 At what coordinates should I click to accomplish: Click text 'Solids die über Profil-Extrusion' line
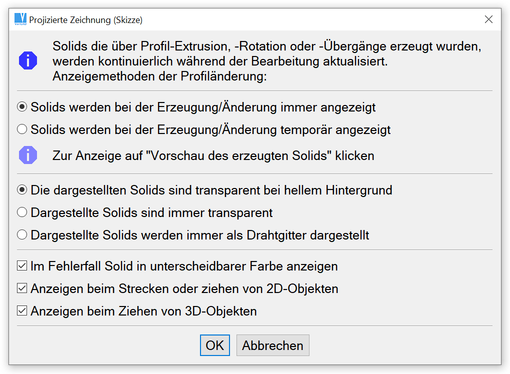[x=267, y=46]
